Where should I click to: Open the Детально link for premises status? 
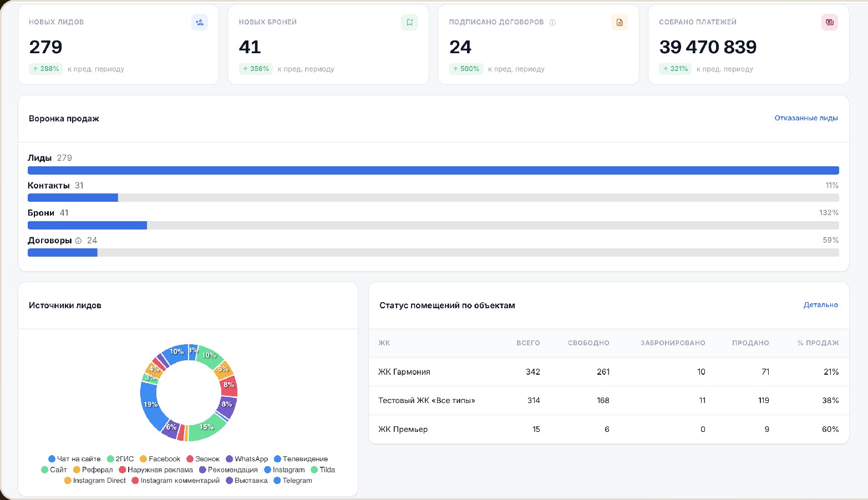(x=821, y=305)
